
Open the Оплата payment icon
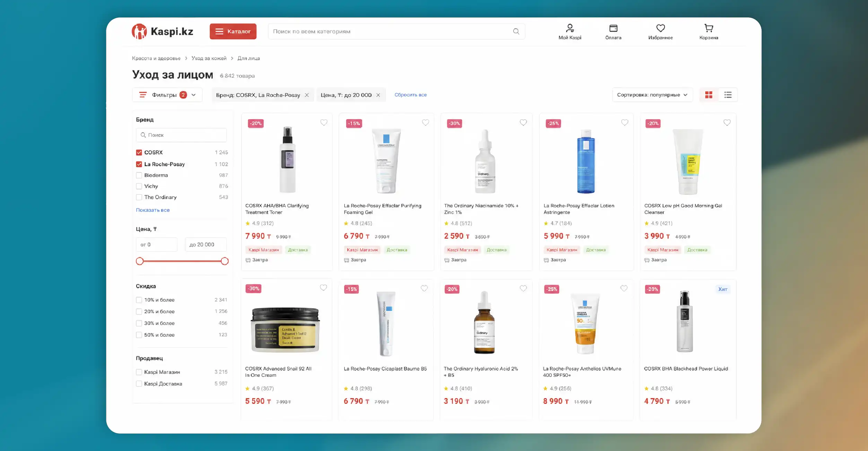point(613,32)
